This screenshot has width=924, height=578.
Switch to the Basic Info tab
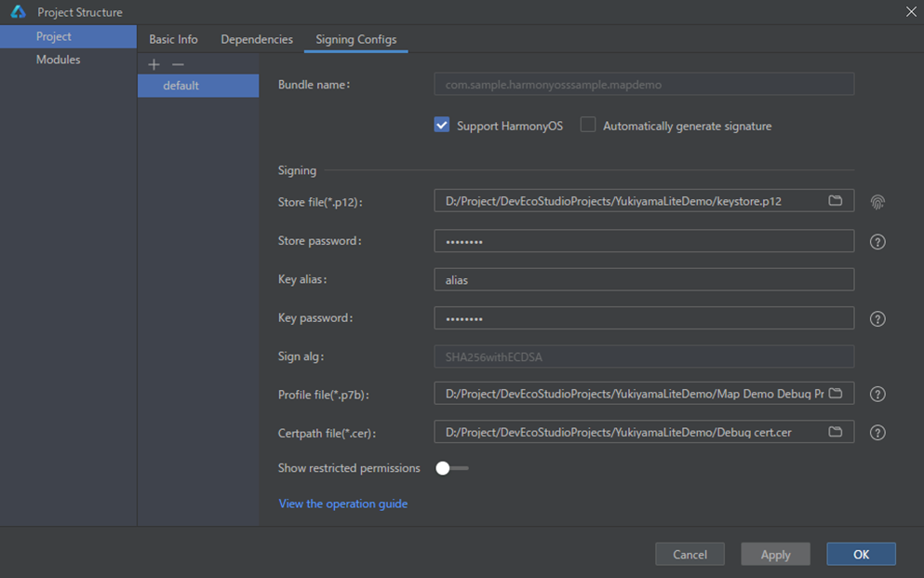(173, 39)
